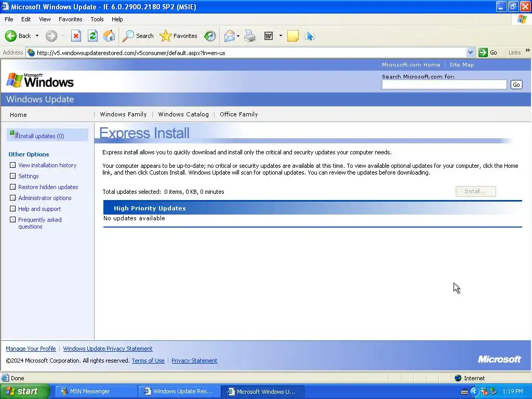The image size is (532, 399).
Task: Expand the Links toolbar chevron
Action: tap(528, 50)
